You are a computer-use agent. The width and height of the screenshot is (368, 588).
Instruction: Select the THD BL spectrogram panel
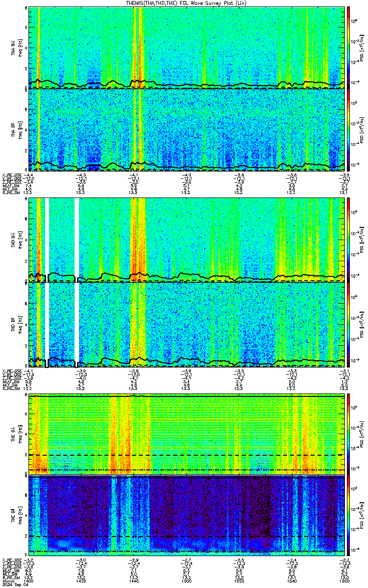pyautogui.click(x=187, y=240)
